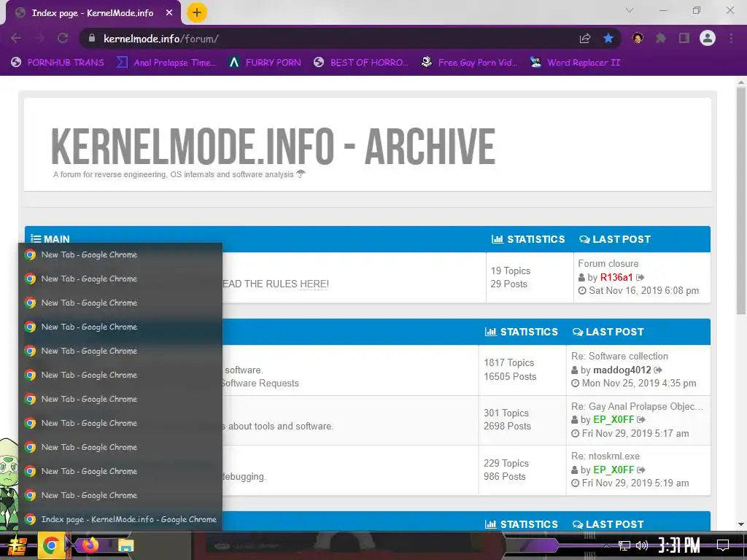Expand the hidden tray icons chevron
This screenshot has width=747, height=560.
tap(606, 545)
